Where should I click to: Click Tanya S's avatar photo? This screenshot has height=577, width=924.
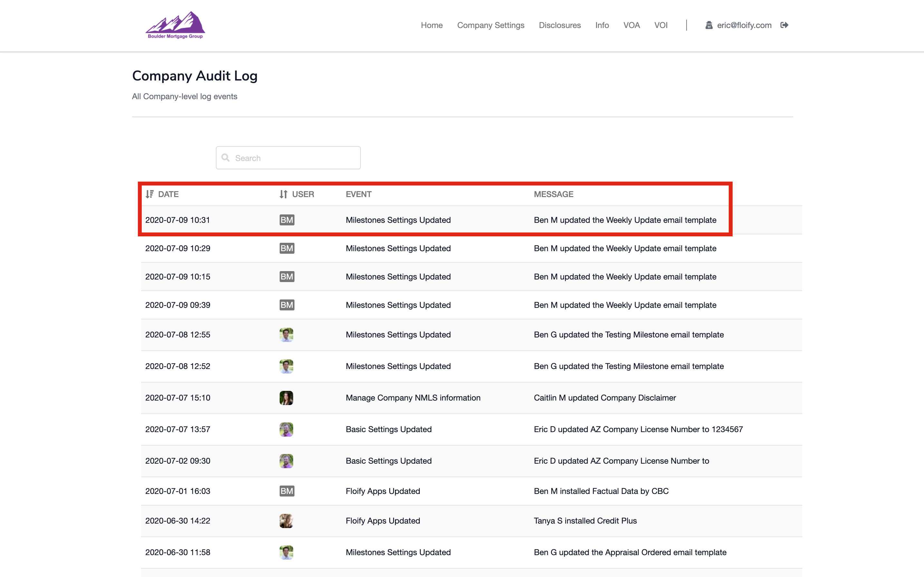click(286, 521)
